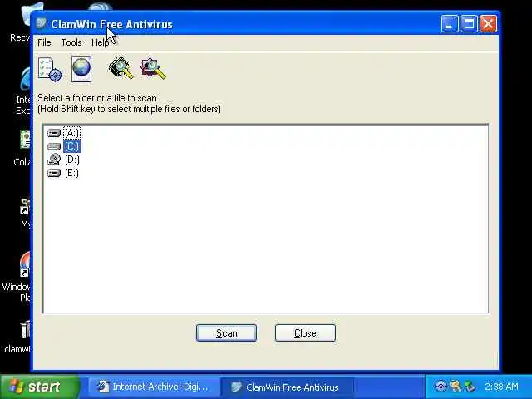The width and height of the screenshot is (532, 399).
Task: Maximize the ClamWin window
Action: pyautogui.click(x=469, y=24)
